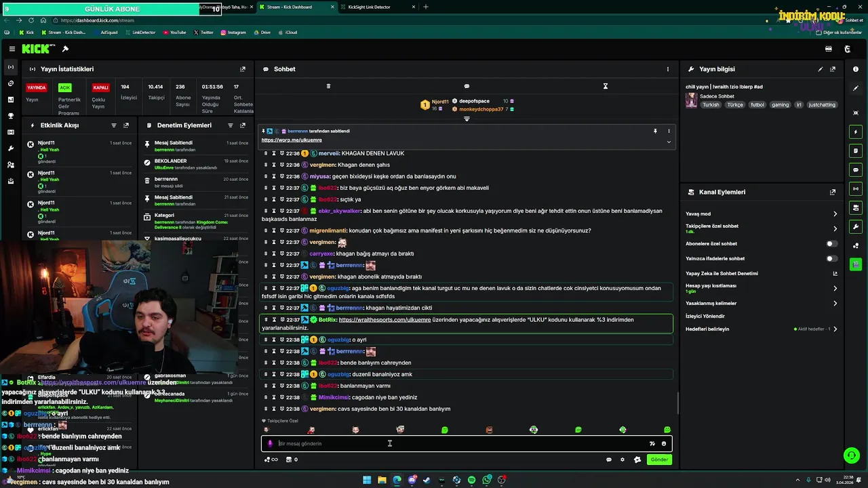Click the browser address bar URL
868x488 pixels.
point(98,20)
